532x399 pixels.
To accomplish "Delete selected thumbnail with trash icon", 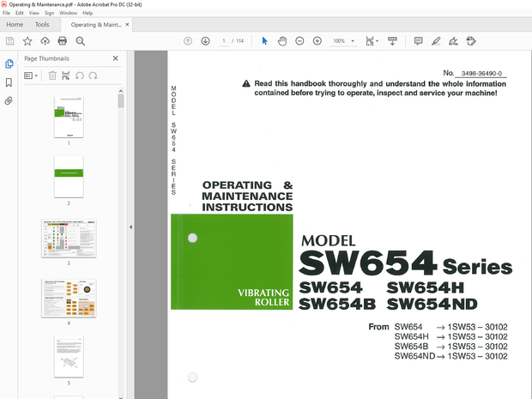I will [x=52, y=76].
